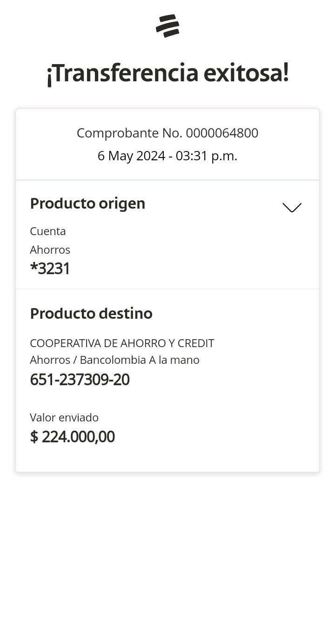Select the origin account ending *3231
Image resolution: width=335 pixels, height=644 pixels.
coord(50,269)
